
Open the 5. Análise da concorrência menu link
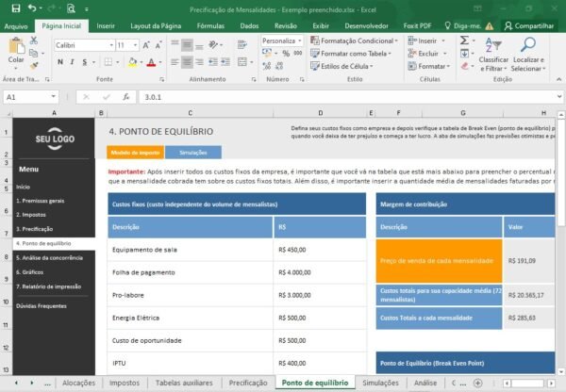[x=49, y=258]
